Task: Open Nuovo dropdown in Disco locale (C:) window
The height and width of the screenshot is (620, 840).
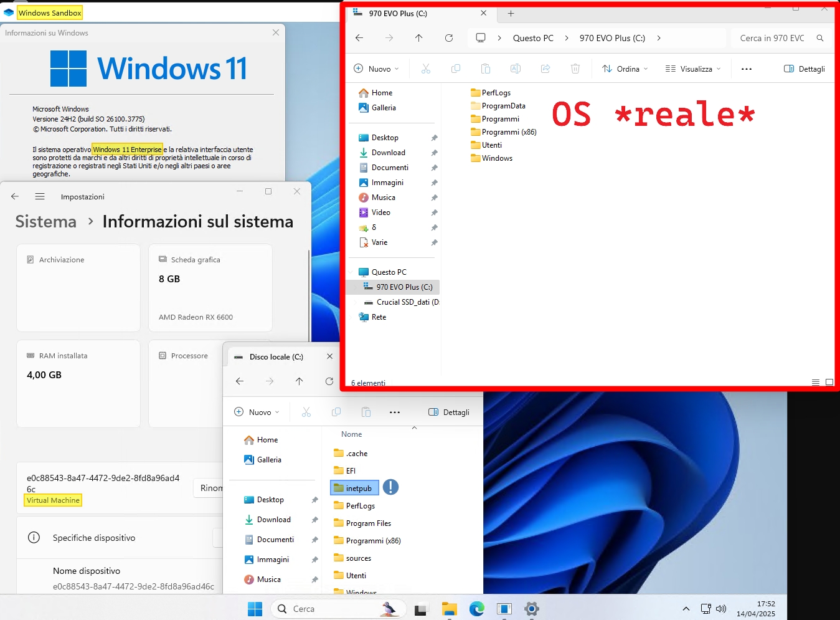Action: [x=257, y=412]
